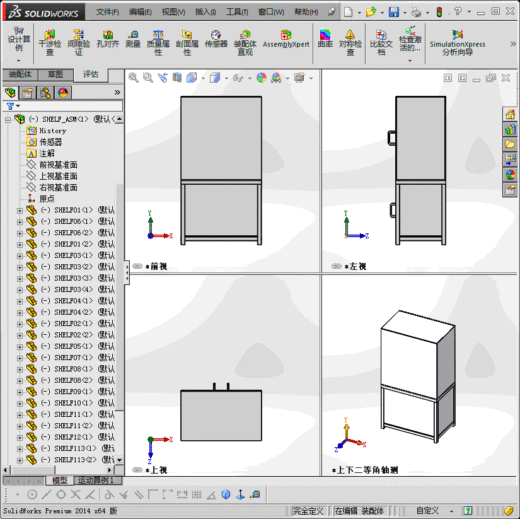Launch AssemblyXpert
The height and width of the screenshot is (519, 520).
coord(286,39)
